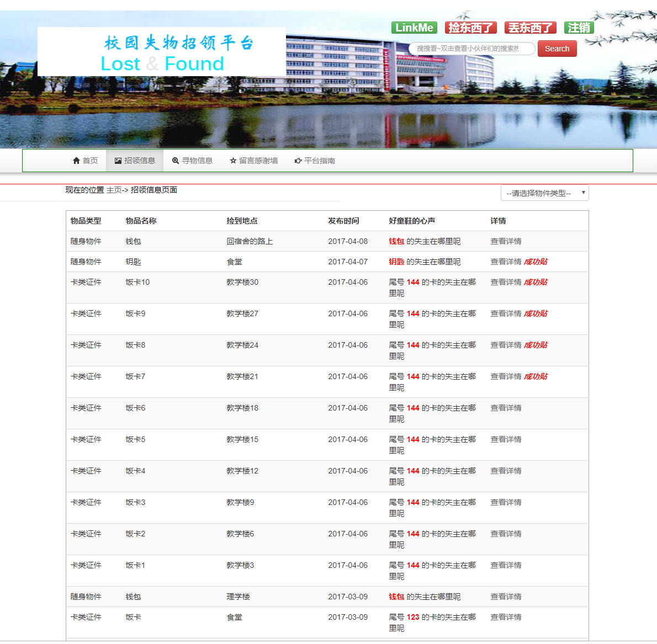Click the home icon beside 首页
The width and height of the screenshot is (657, 644).
(76, 161)
